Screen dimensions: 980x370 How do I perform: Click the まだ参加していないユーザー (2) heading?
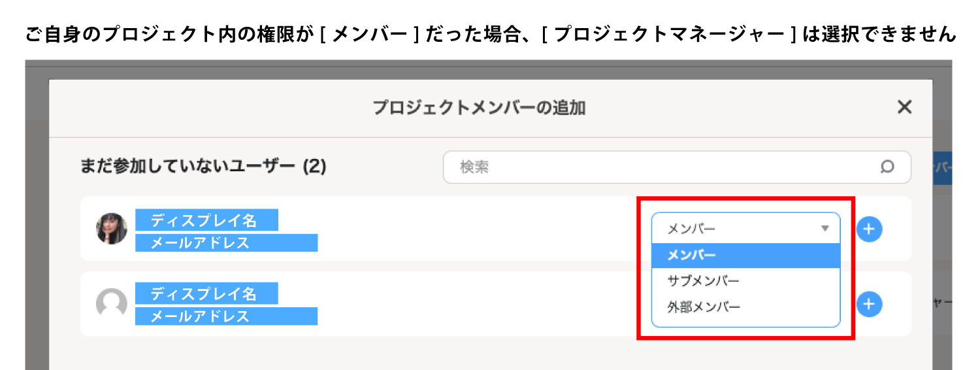click(203, 167)
